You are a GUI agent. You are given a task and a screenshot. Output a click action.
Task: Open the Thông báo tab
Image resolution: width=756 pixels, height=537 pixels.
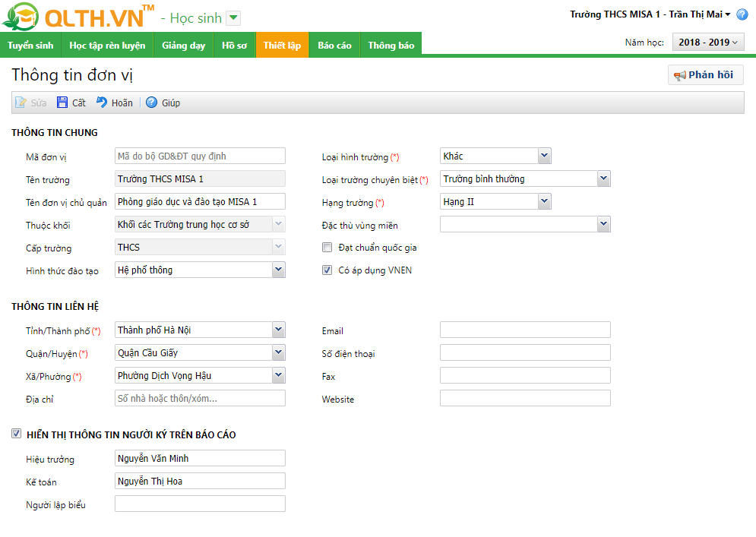coord(391,46)
